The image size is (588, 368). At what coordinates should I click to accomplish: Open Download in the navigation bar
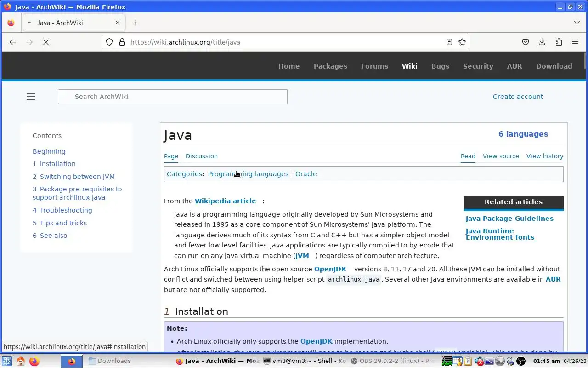[554, 66]
